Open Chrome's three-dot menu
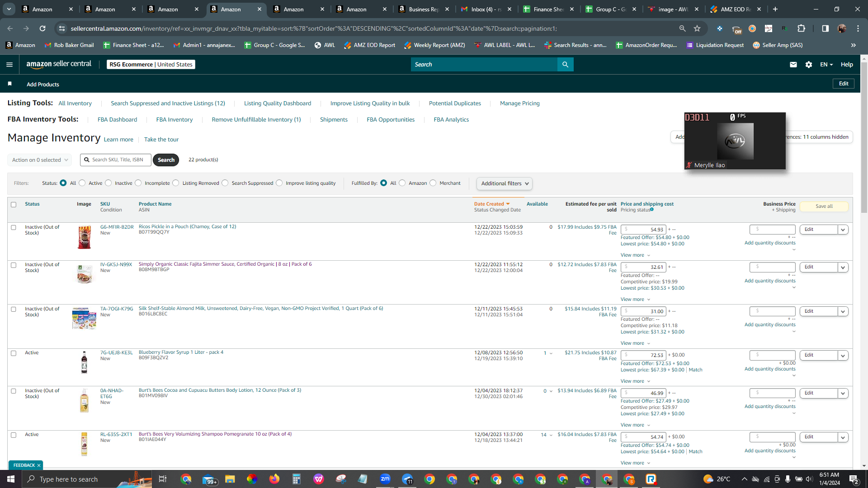 (858, 28)
